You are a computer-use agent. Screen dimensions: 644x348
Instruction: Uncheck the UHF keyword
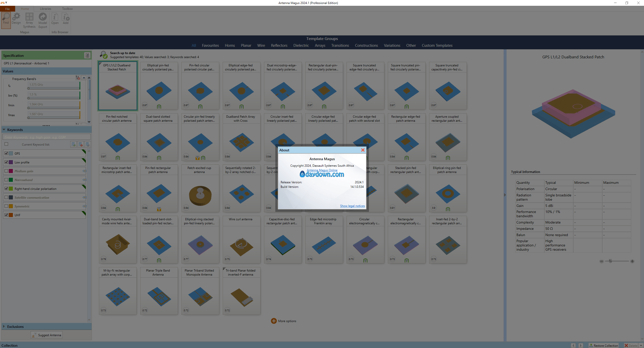pyautogui.click(x=6, y=215)
